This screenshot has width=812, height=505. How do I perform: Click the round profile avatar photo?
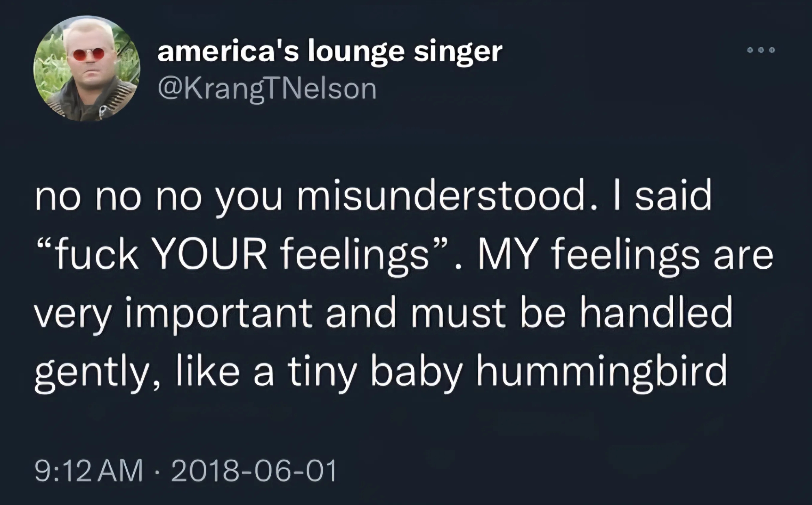[x=86, y=69]
